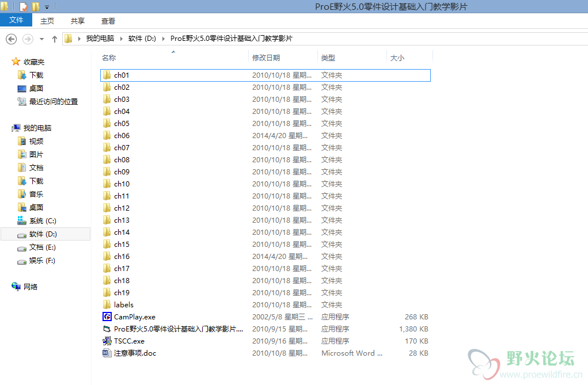The width and height of the screenshot is (588, 385).
Task: Click the ch02 folder icon
Action: (107, 87)
